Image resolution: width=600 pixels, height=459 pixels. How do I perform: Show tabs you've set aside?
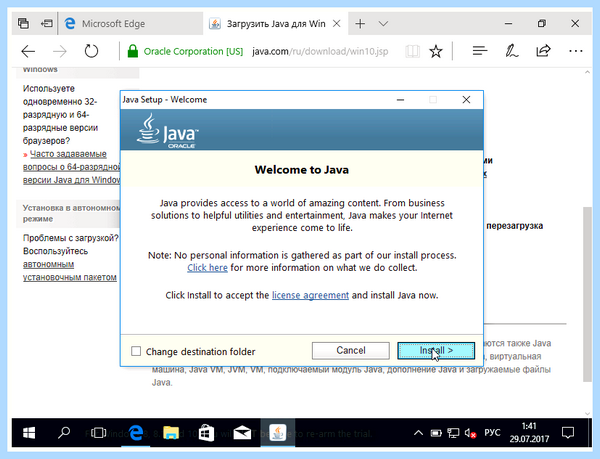point(23,24)
